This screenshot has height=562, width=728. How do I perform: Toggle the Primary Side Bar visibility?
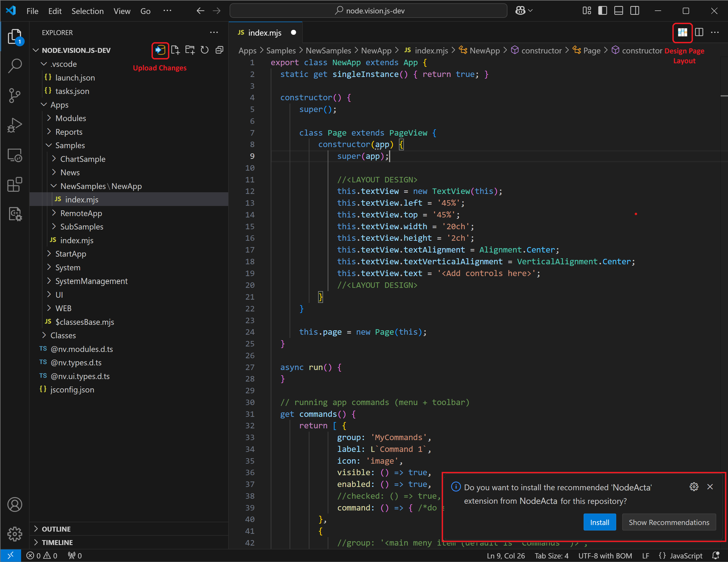click(602, 10)
